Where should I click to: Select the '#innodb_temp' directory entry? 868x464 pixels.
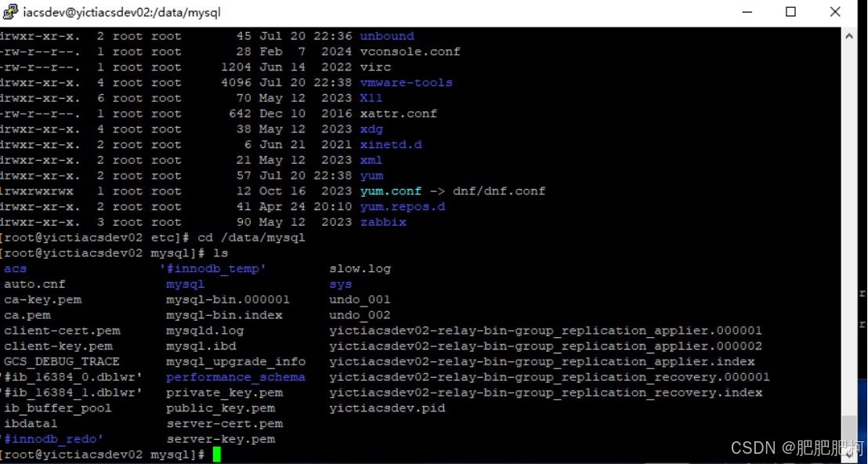213,268
